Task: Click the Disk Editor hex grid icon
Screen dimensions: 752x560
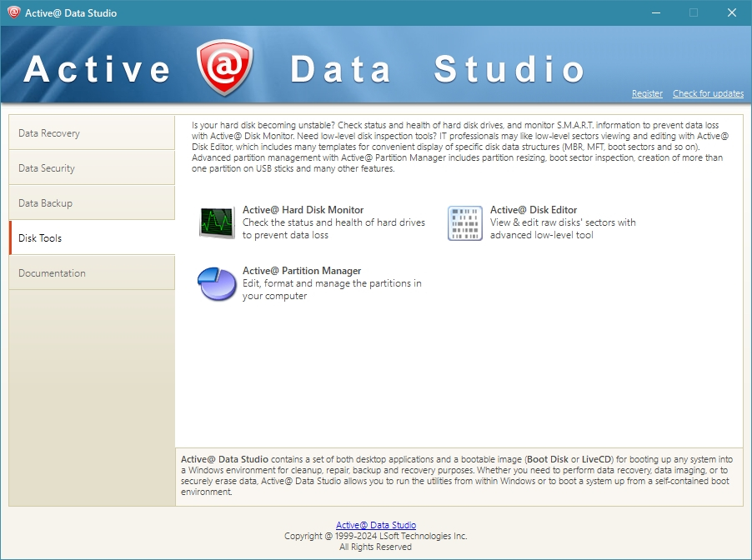Action: tap(464, 222)
